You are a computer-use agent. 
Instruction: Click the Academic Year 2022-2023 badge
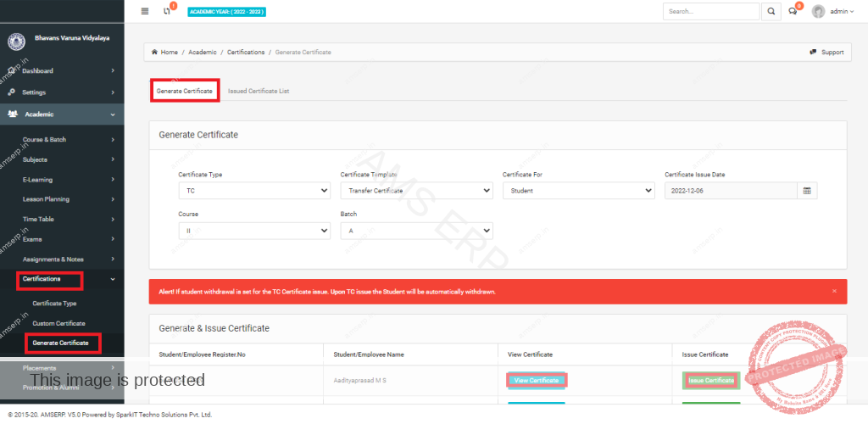[227, 11]
